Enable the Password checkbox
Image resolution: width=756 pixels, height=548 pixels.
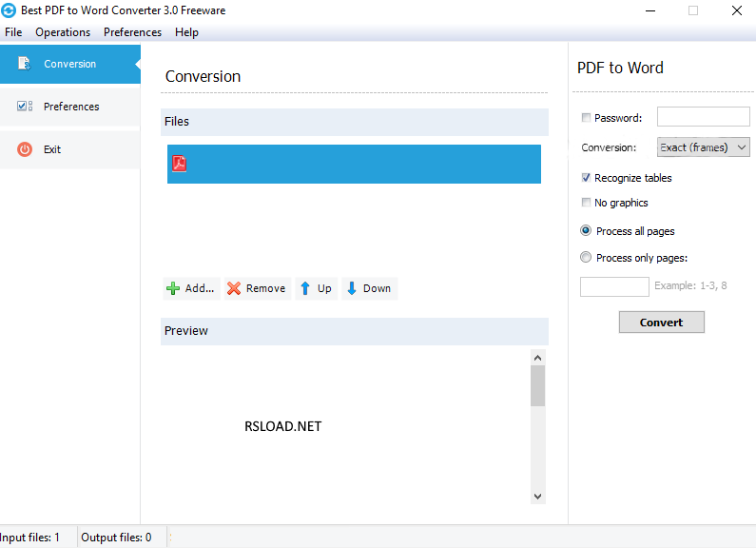[586, 118]
